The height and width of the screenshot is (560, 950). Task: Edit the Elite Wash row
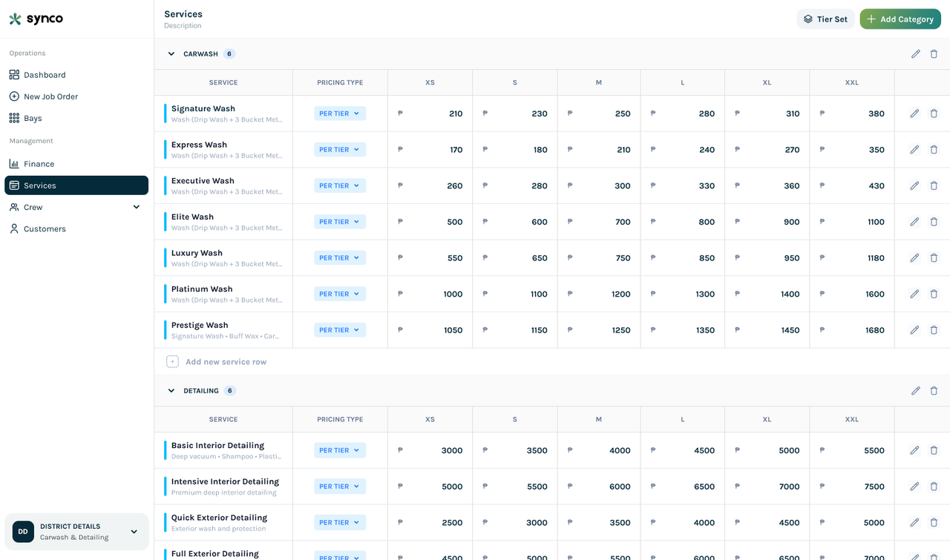pos(914,222)
